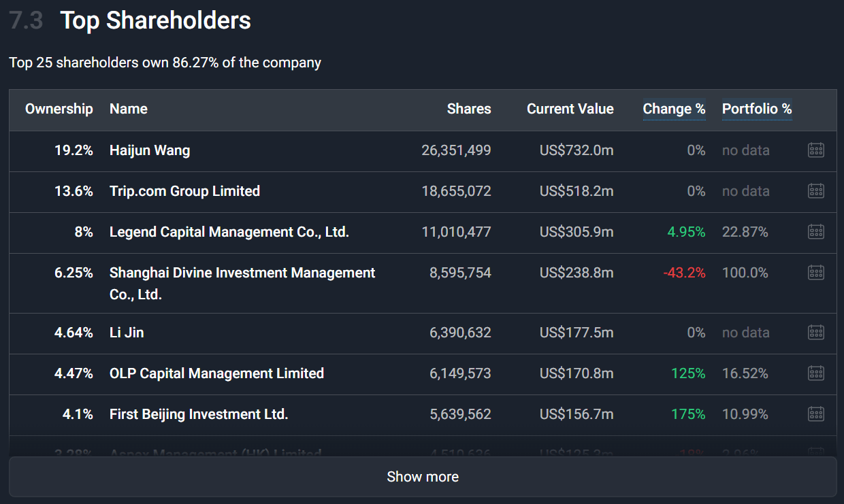Image resolution: width=844 pixels, height=504 pixels.
Task: Click current value US$177.5m
Action: click(577, 333)
